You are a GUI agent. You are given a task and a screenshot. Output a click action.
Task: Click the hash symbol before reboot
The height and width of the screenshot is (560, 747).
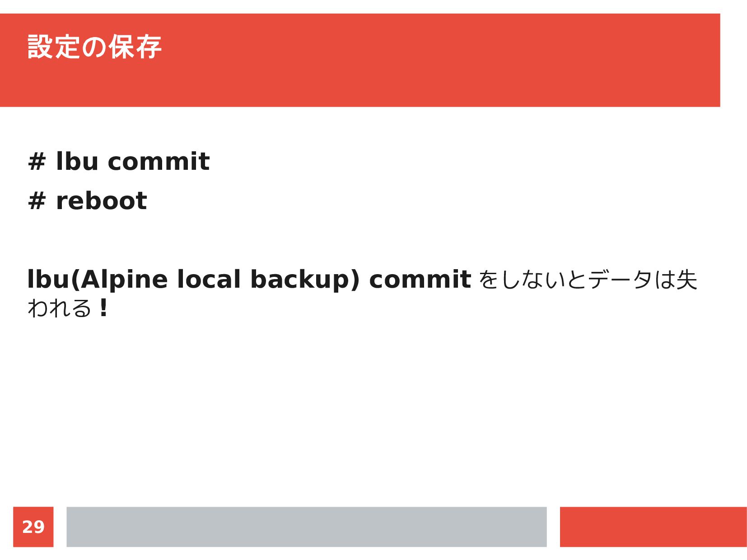pos(37,201)
